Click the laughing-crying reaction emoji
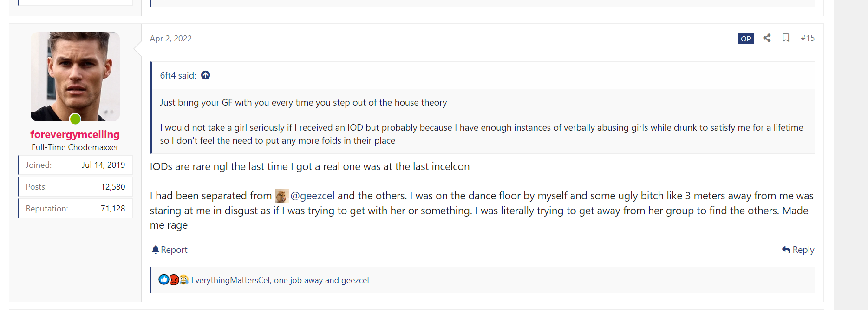Viewport: 868px width, 310px height. coord(184,280)
